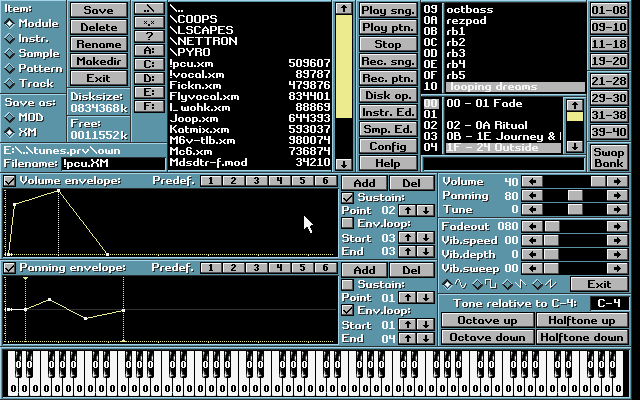Select Sample item type
This screenshot has height=400, width=640.
9,53
